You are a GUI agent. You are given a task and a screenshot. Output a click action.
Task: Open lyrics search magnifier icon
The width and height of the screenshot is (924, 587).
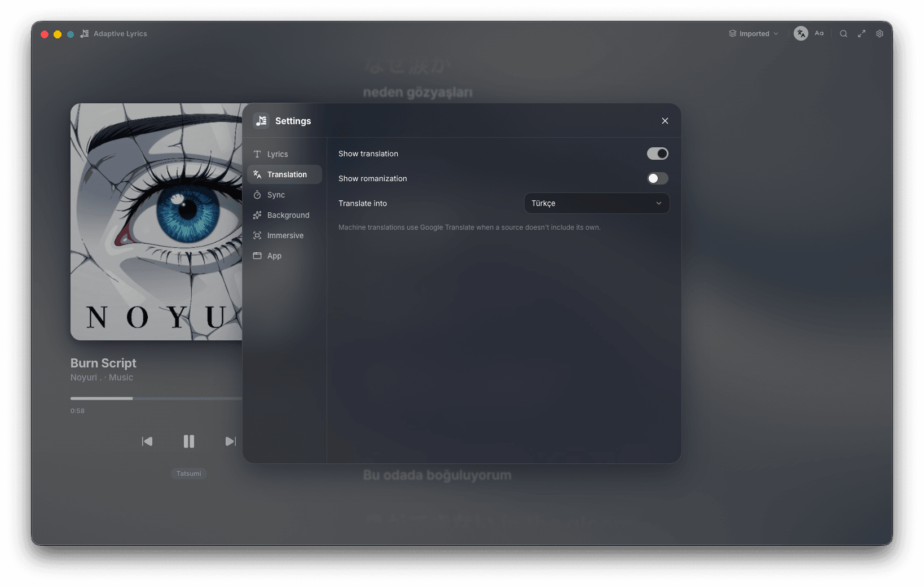click(x=843, y=34)
